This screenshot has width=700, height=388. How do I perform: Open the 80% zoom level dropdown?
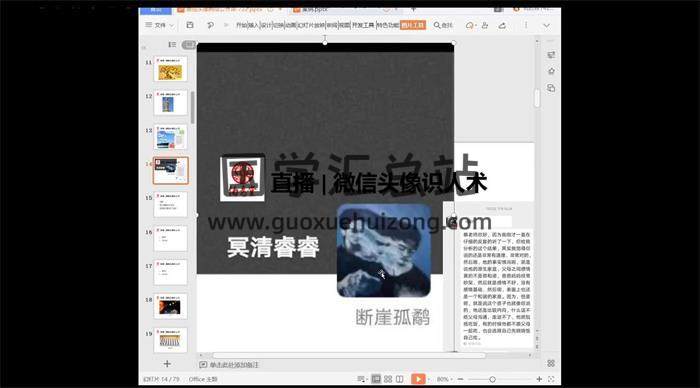pyautogui.click(x=445, y=379)
